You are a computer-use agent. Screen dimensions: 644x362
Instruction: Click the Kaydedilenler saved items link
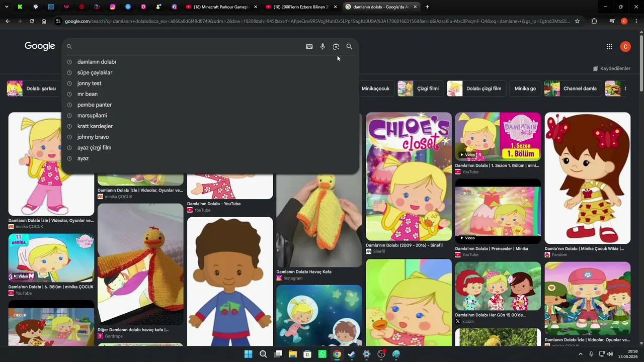(611, 68)
